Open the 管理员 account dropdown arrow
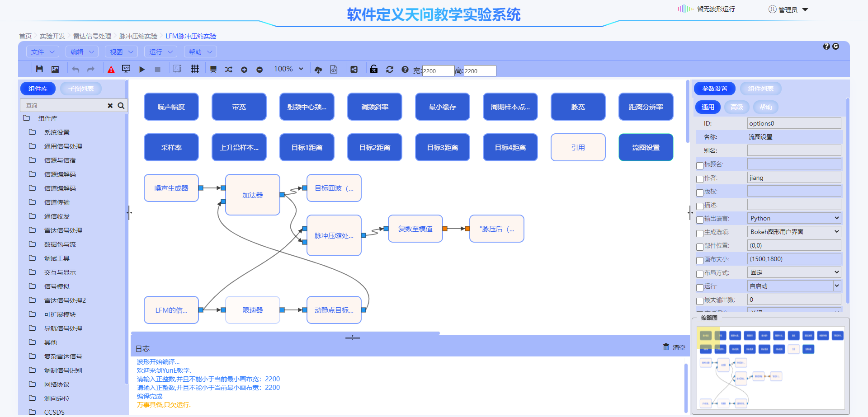Viewport: 868px width, 417px height. pyautogui.click(x=805, y=9)
